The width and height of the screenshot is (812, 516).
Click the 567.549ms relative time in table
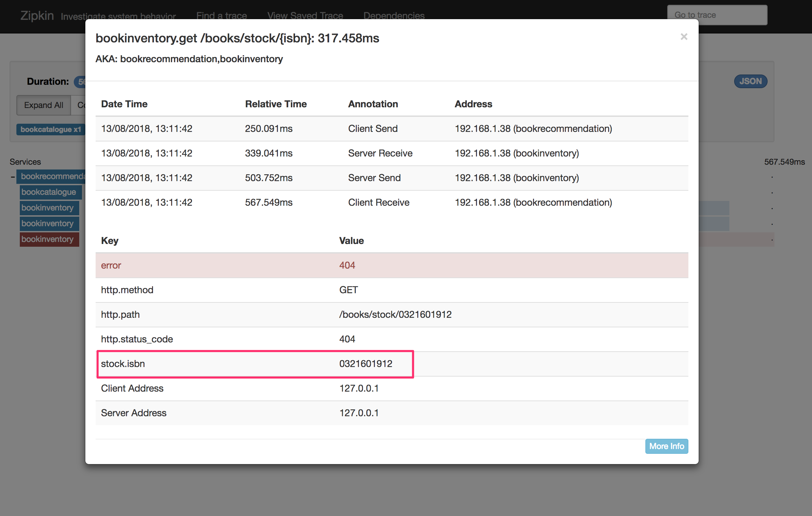[x=269, y=203]
